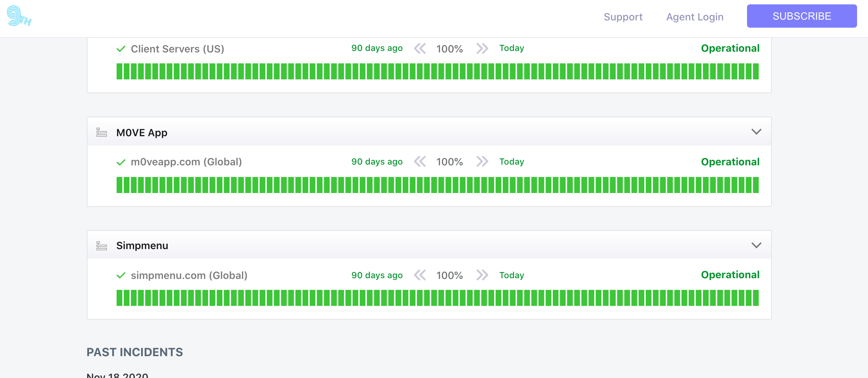868x378 pixels.
Task: Click the green checkmark beside m0veapp.com (Global)
Action: [121, 162]
